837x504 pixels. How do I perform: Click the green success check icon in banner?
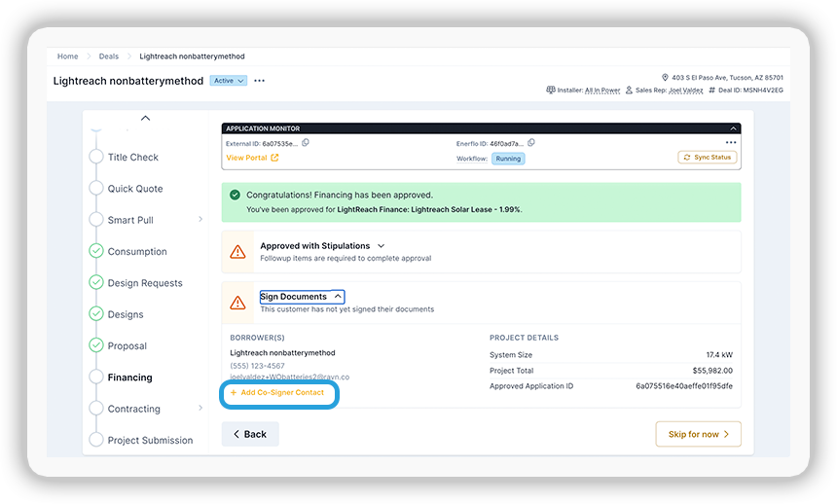(235, 195)
